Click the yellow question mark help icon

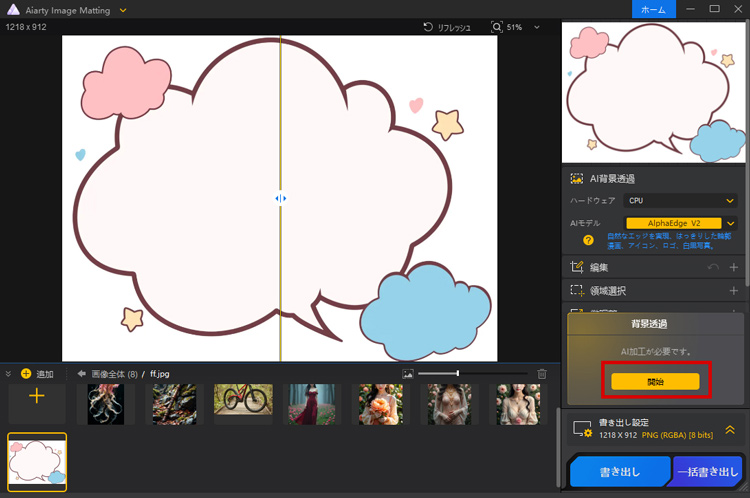588,240
